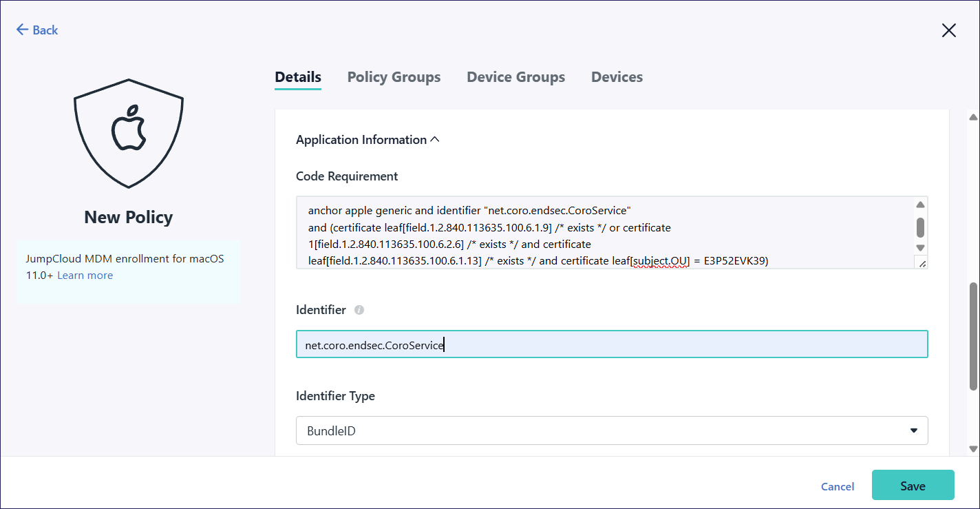Screen dimensions: 980x509
Task: Focus the Identifier input field
Action: pos(611,344)
